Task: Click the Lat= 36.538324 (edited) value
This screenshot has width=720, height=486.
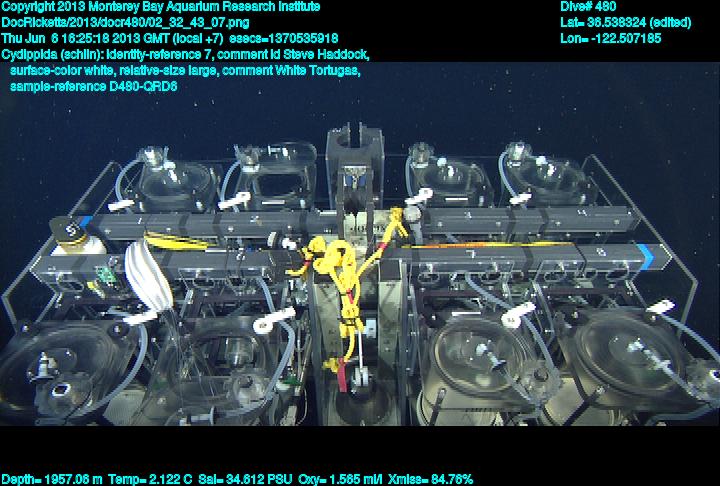Action: (624, 22)
